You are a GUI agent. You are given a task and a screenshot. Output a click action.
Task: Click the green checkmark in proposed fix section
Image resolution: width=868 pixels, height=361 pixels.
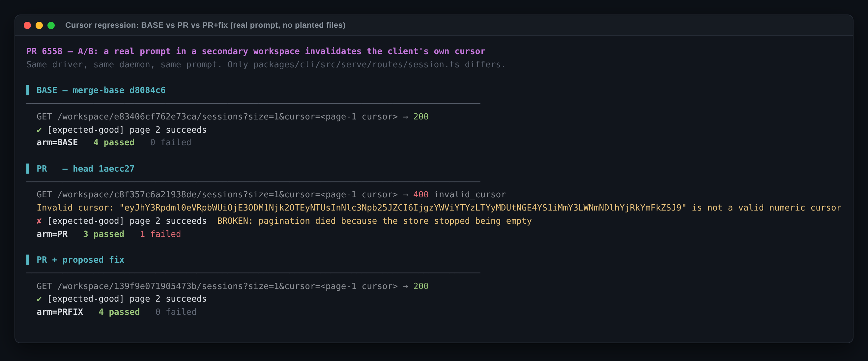(x=39, y=299)
